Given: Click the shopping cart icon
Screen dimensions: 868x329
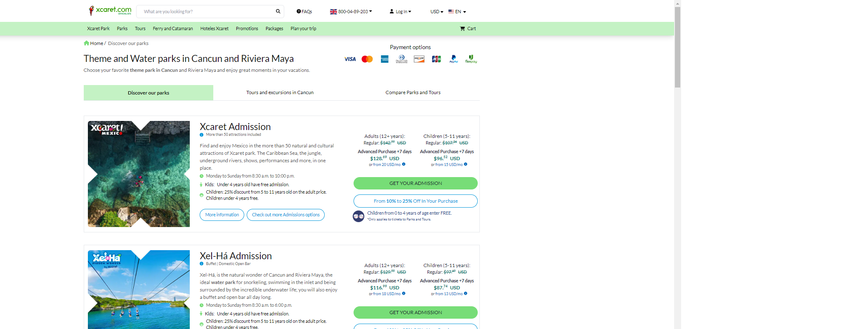Looking at the screenshot, I should pyautogui.click(x=462, y=28).
